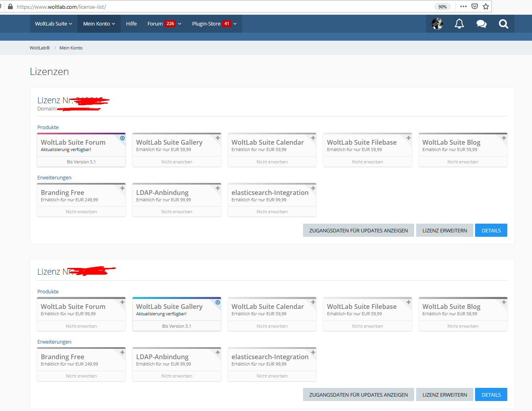Click update icon on first WoltLab Suite Forum
Viewport: 532px width, 411px height.
coord(122,138)
